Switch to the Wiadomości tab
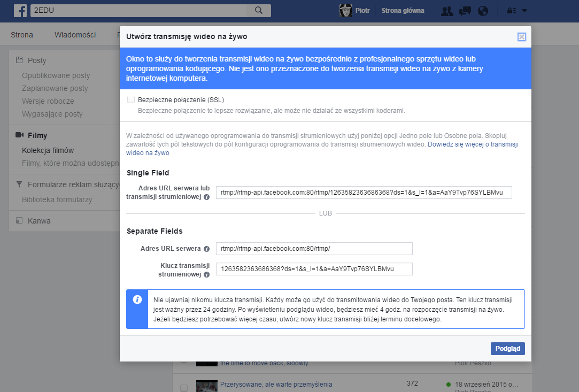Image resolution: width=579 pixels, height=392 pixels. pyautogui.click(x=75, y=35)
